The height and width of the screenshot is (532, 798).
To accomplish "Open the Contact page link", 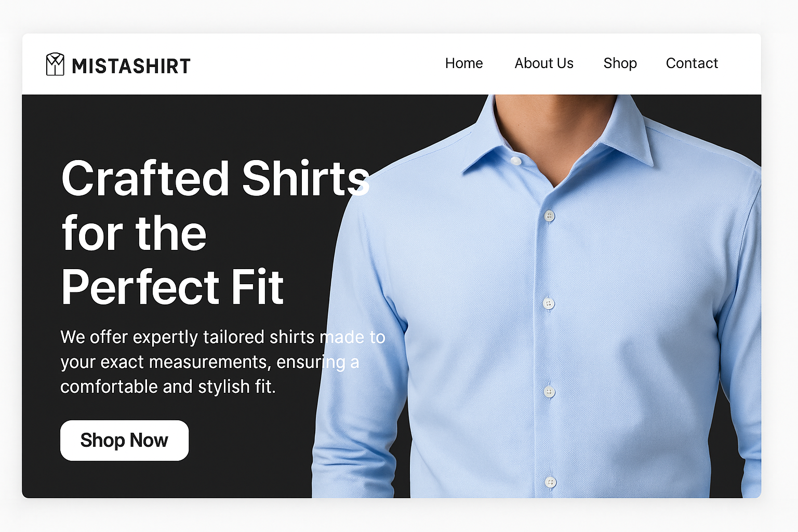I will [x=692, y=63].
